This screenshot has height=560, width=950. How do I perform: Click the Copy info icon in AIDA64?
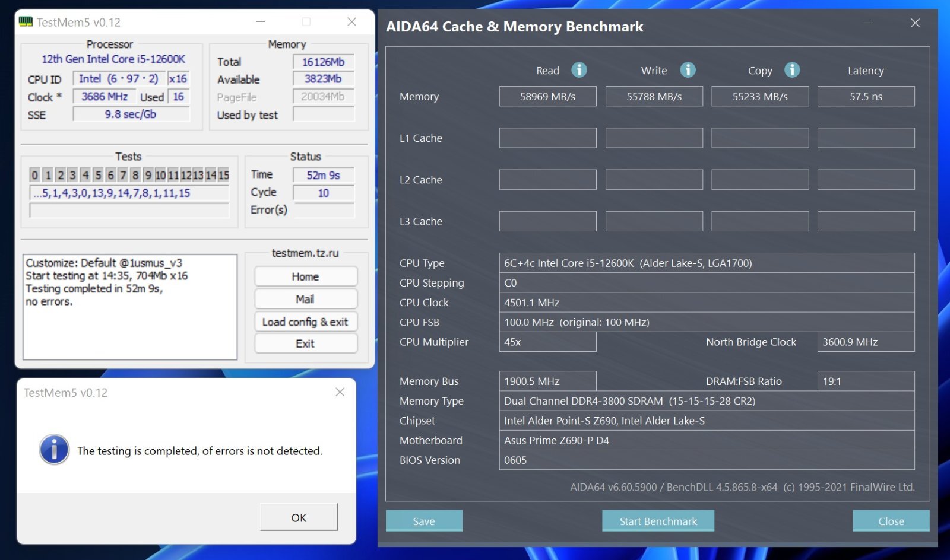coord(792,70)
